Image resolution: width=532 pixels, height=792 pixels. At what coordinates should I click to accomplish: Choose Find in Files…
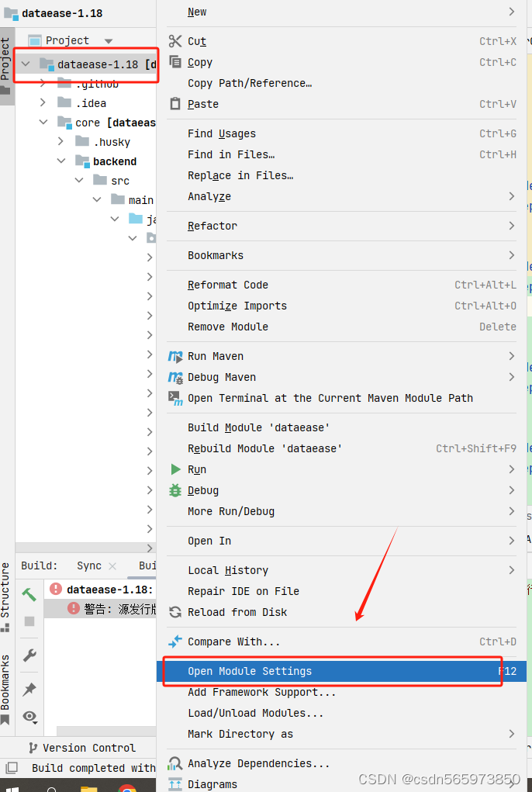pyautogui.click(x=342, y=154)
